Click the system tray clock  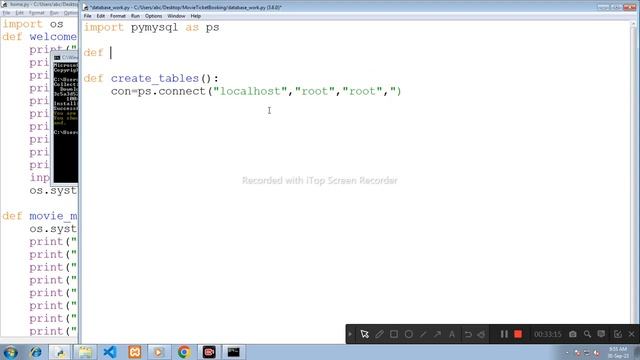click(618, 353)
